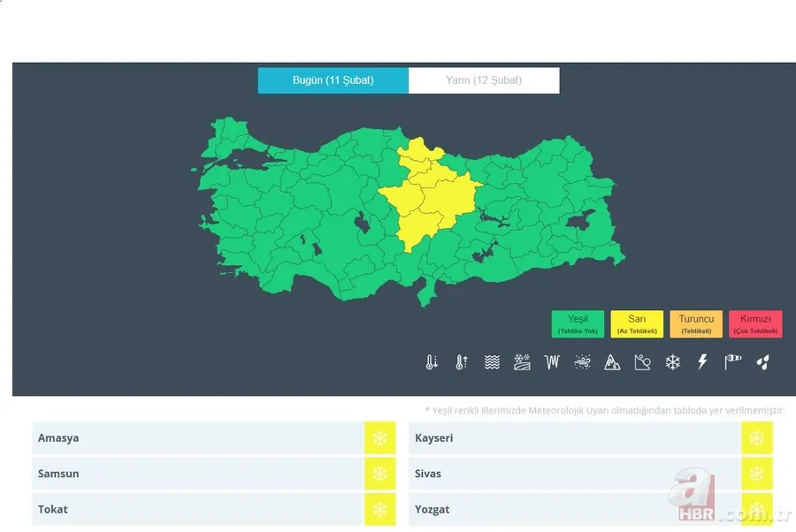The height and width of the screenshot is (532, 796).
Task: Click the agricultural frost warning icon
Action: click(x=522, y=361)
